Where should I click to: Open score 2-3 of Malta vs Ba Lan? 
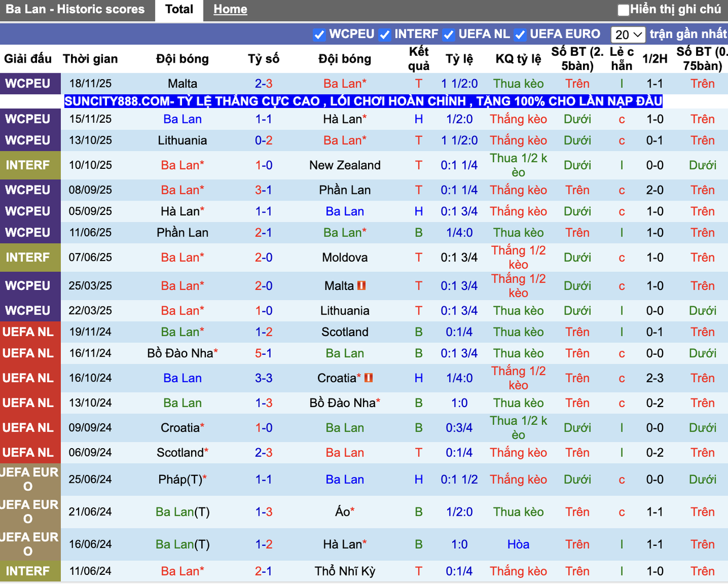click(x=263, y=84)
